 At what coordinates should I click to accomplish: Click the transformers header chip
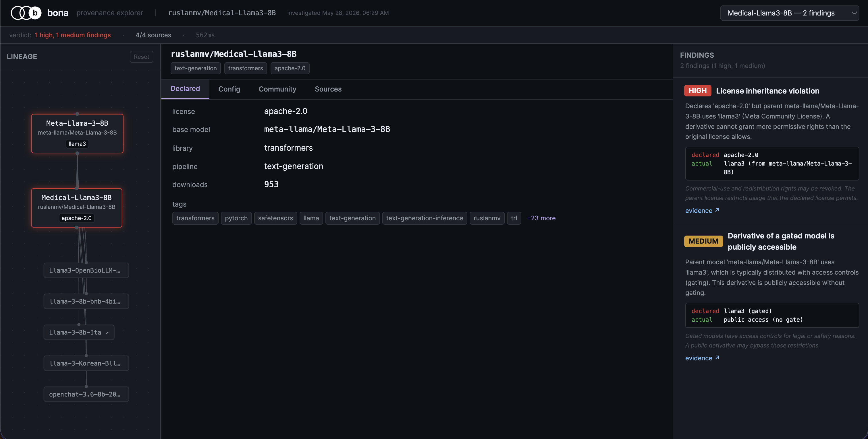[x=246, y=68]
